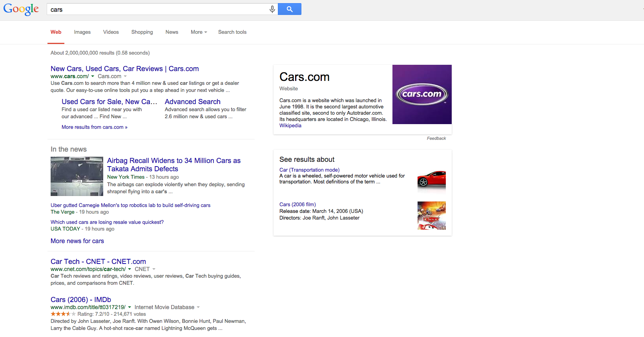Open CNET gray source dropdown arrow
The width and height of the screenshot is (644, 337).
[154, 269]
